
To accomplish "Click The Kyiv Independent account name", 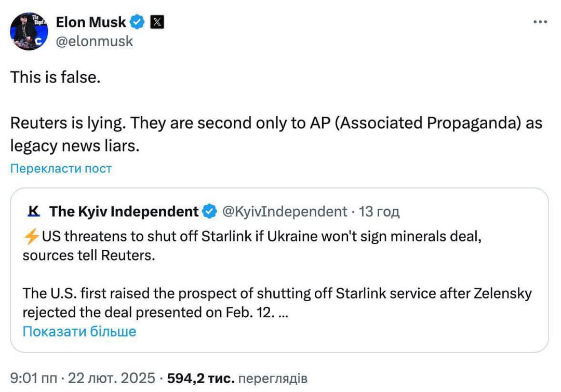I will pyautogui.click(x=124, y=211).
